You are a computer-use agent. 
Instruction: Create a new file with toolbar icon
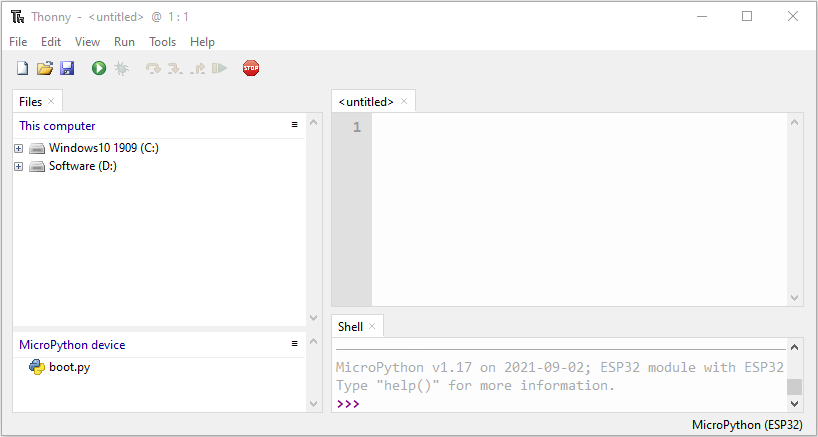22,68
